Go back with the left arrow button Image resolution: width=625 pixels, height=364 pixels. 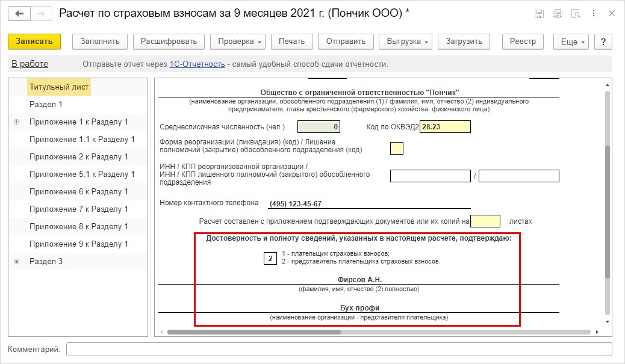tap(19, 14)
